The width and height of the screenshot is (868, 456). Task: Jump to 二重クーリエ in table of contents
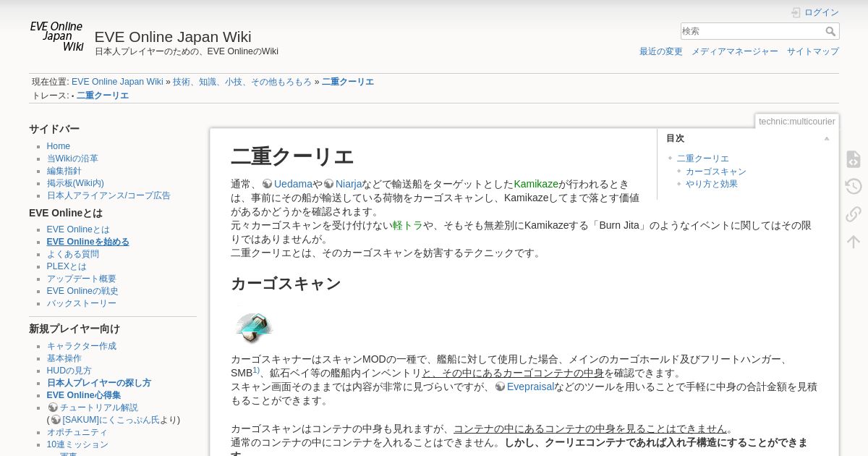pyautogui.click(x=703, y=159)
